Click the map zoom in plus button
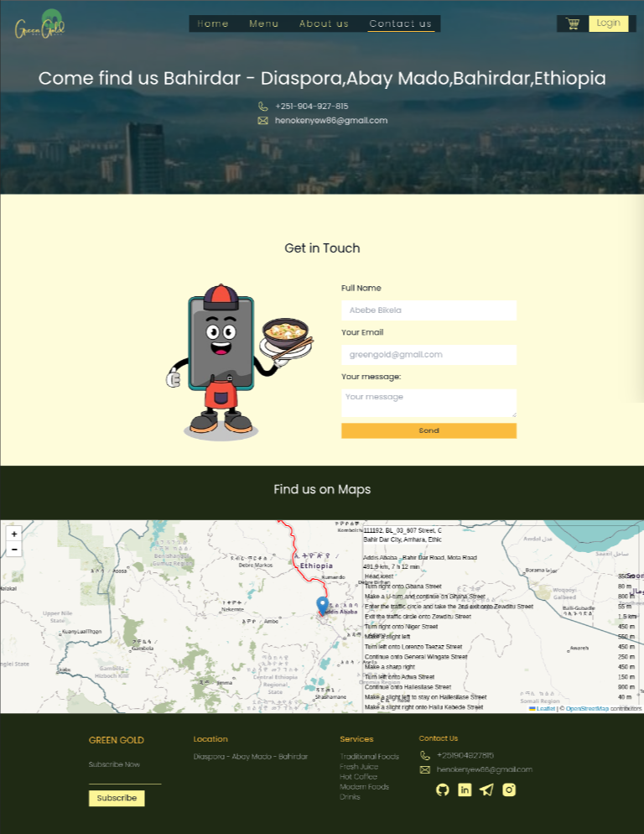This screenshot has height=834, width=644. pyautogui.click(x=13, y=534)
